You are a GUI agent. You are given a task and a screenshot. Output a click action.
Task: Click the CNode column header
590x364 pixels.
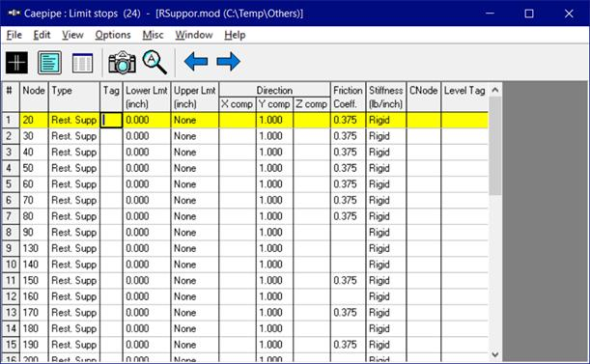click(423, 97)
